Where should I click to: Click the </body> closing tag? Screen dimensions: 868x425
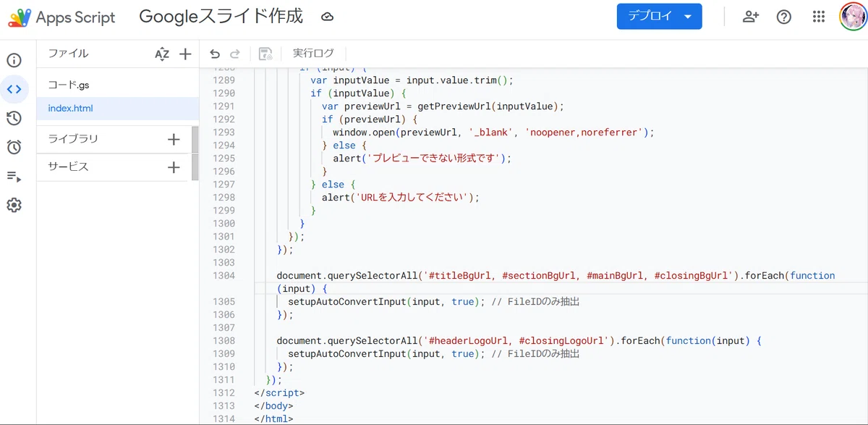click(x=273, y=406)
